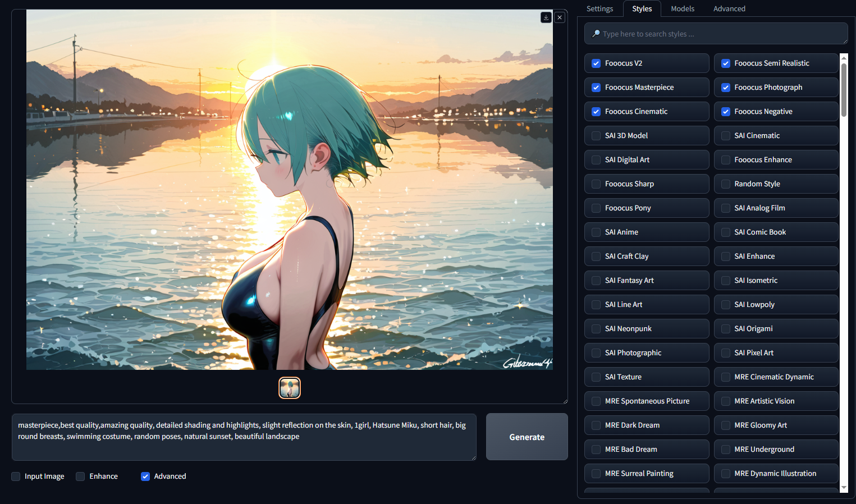Check the MRE Cinematic Dynamic style

726,377
